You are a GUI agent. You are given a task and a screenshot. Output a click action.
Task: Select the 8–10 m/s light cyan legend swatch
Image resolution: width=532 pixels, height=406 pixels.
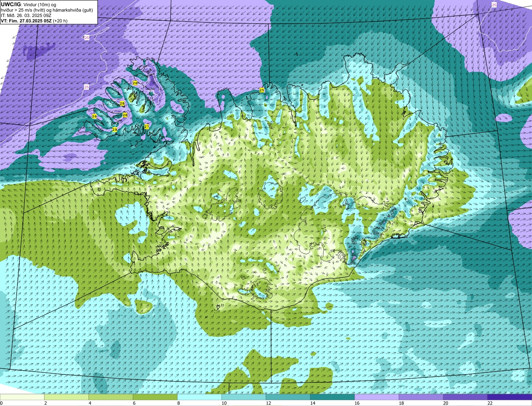click(199, 397)
